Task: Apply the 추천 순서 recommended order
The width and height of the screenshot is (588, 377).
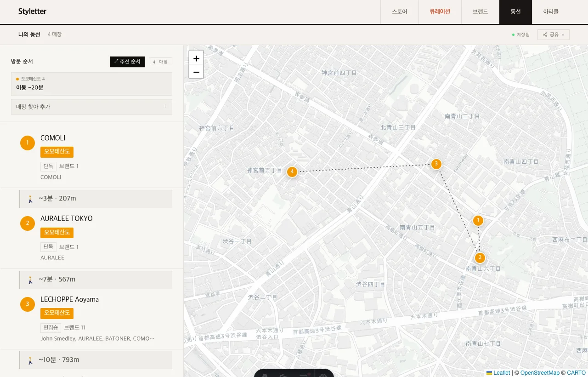Action: point(127,62)
